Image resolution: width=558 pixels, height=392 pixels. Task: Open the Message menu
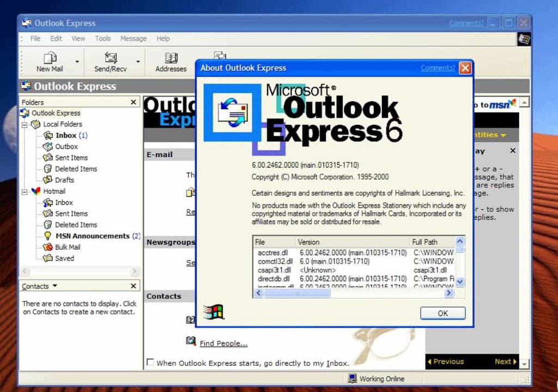click(134, 39)
